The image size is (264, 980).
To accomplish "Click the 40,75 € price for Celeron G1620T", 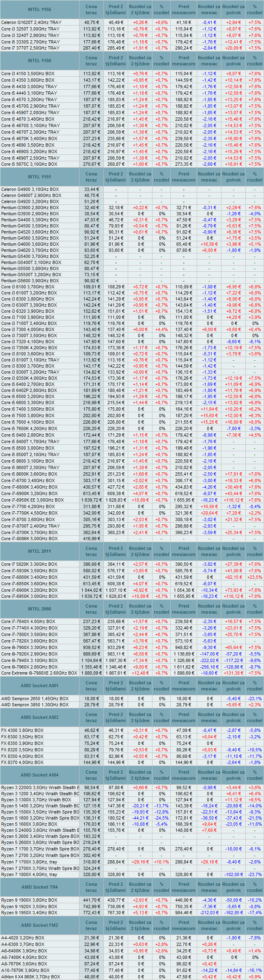I will tap(91, 22).
